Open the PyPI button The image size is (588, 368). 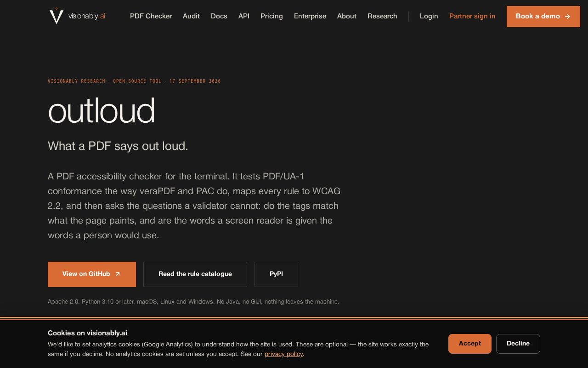tap(276, 274)
